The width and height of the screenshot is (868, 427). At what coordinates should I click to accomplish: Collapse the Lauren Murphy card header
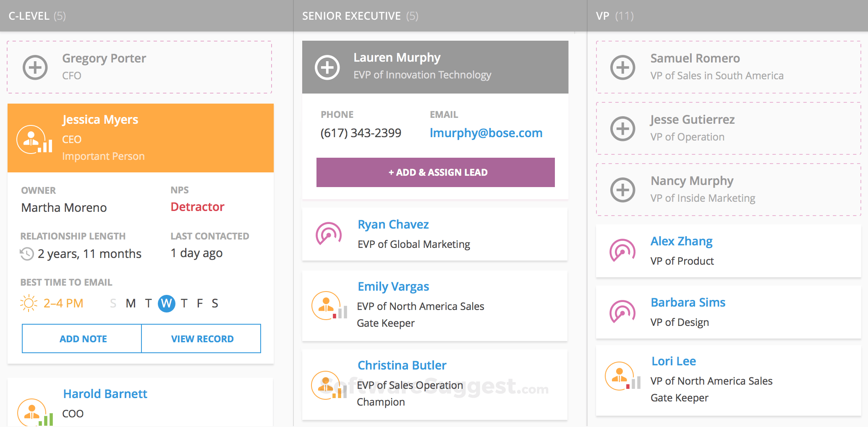[x=435, y=67]
